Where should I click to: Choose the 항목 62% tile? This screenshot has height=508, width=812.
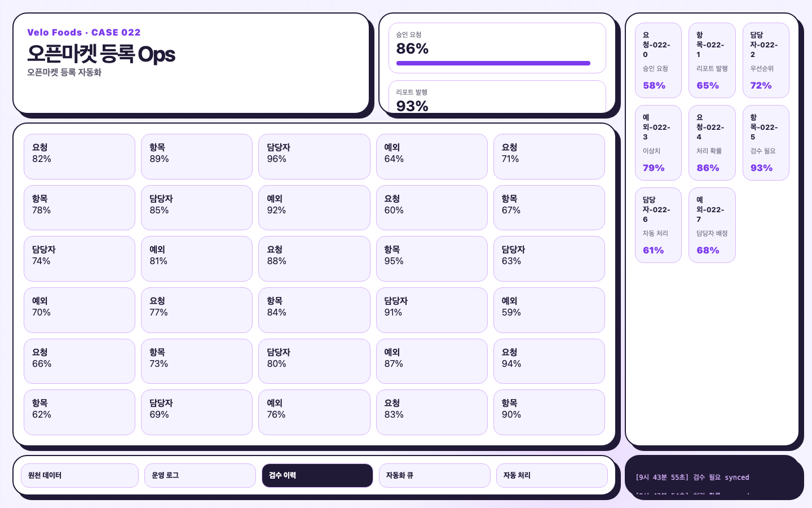80,412
